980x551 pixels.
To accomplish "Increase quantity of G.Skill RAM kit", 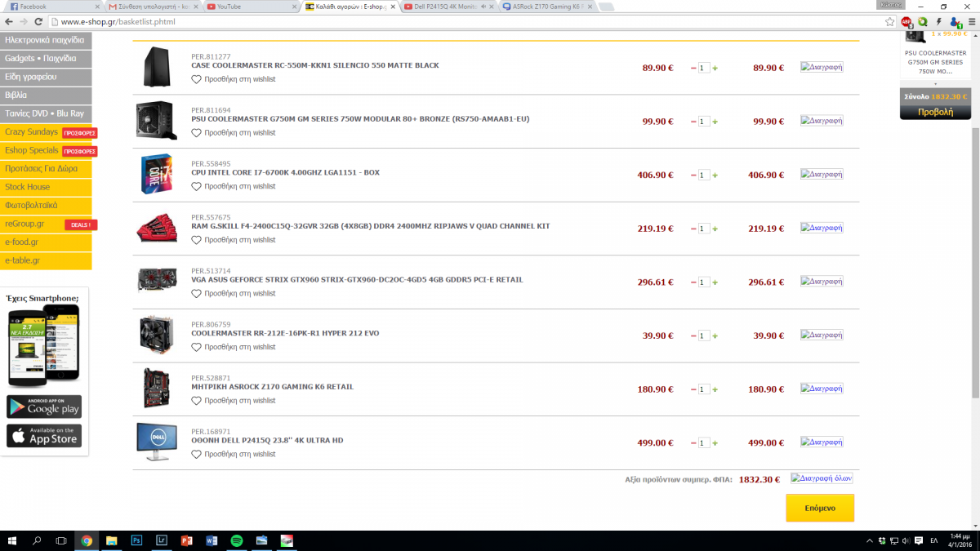I will [x=715, y=229].
